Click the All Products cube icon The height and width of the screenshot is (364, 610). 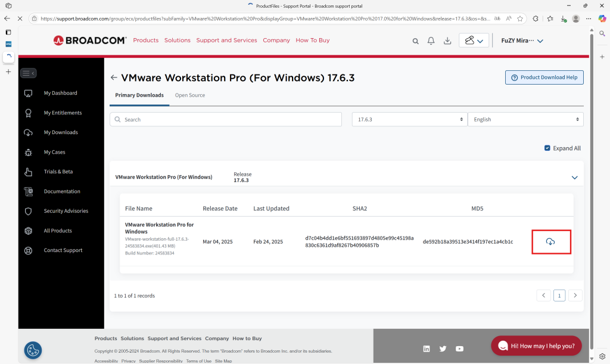[x=29, y=231]
